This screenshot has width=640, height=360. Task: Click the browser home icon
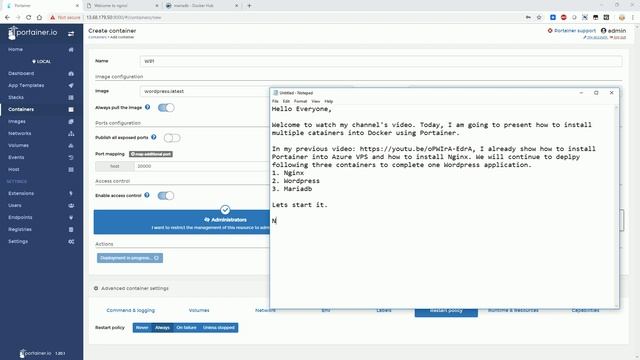point(39,18)
